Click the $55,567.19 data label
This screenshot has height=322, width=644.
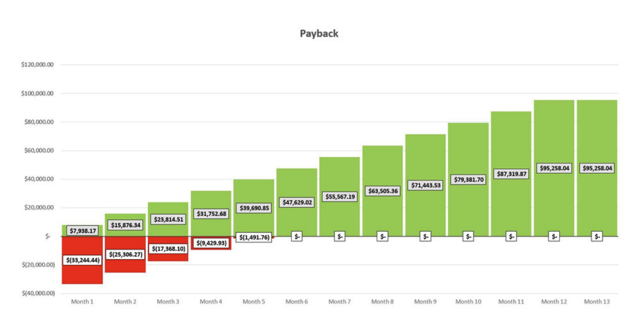(340, 197)
